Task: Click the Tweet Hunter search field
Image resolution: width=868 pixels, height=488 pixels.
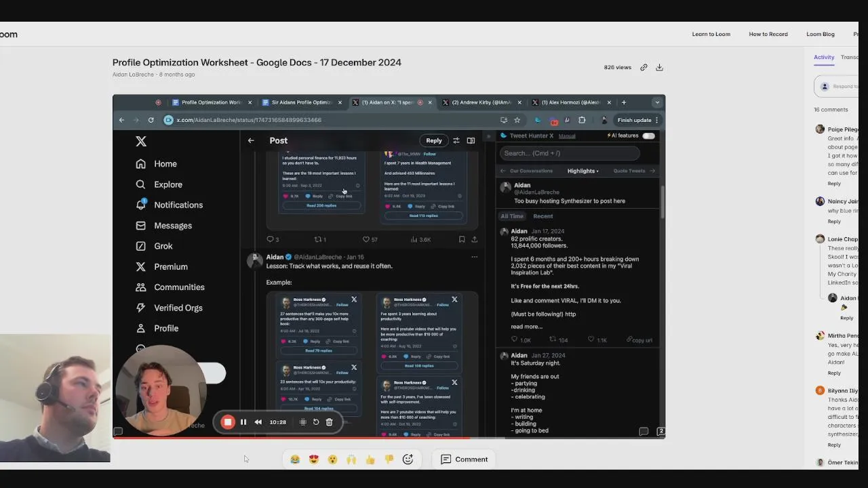Action: click(570, 153)
